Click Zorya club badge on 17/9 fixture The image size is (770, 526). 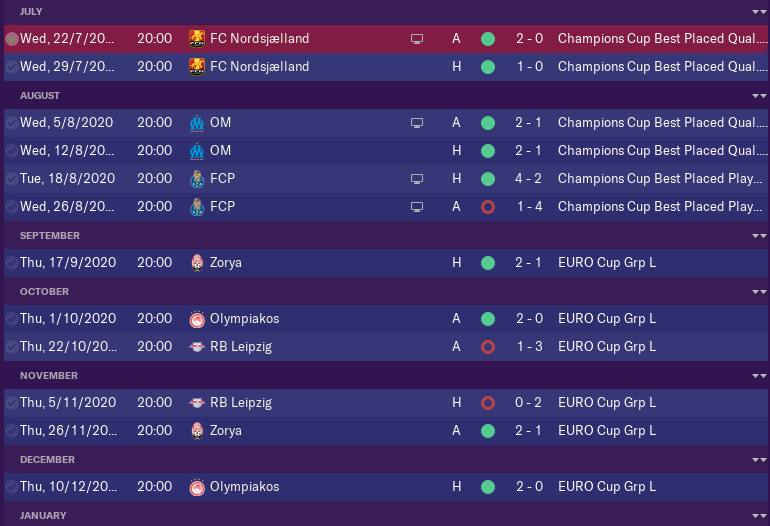click(x=196, y=263)
